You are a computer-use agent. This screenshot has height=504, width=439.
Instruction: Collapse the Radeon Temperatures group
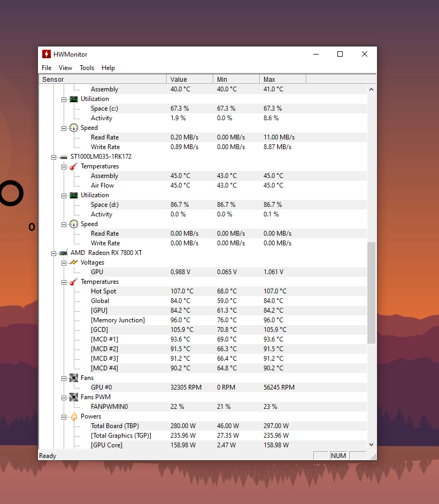pos(64,282)
